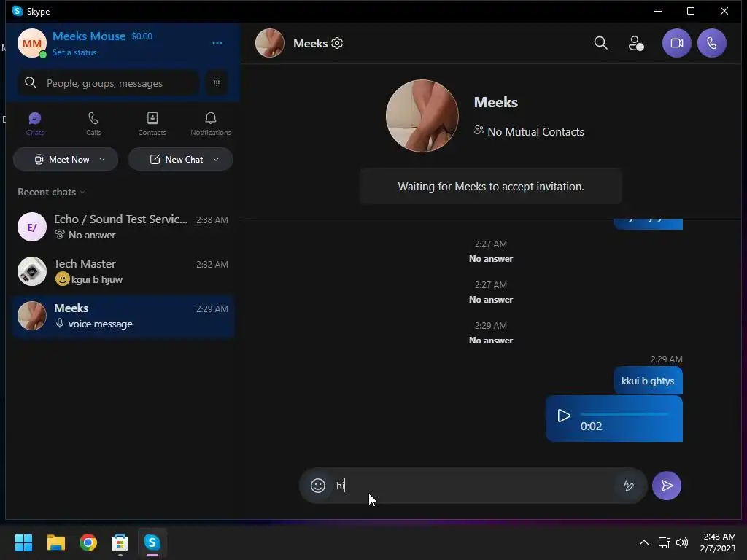Show hidden system tray icons
747x560 pixels.
(643, 542)
